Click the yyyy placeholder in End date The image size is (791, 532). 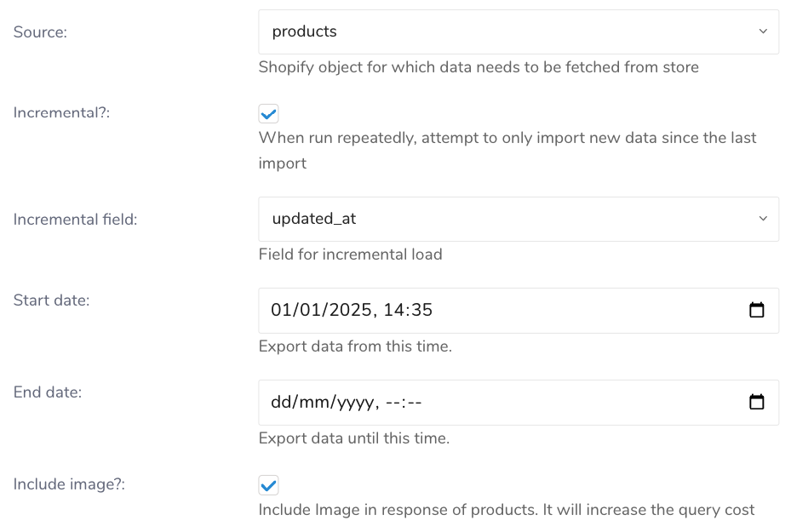[354, 403]
